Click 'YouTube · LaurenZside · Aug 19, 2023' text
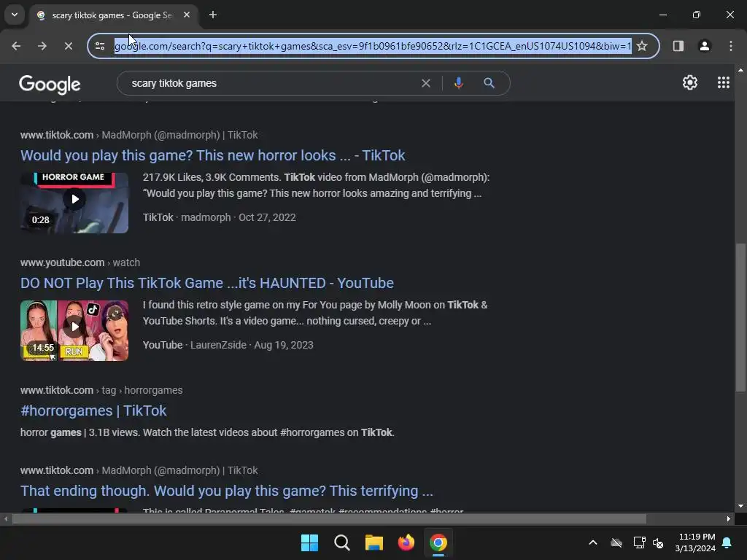 (228, 345)
